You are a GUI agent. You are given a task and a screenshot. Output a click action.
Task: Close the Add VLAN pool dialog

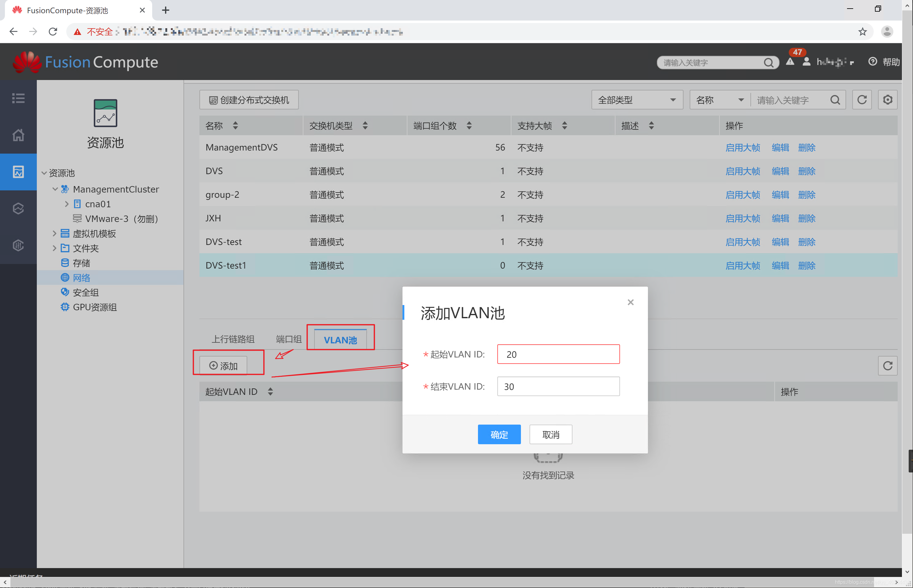pos(631,302)
